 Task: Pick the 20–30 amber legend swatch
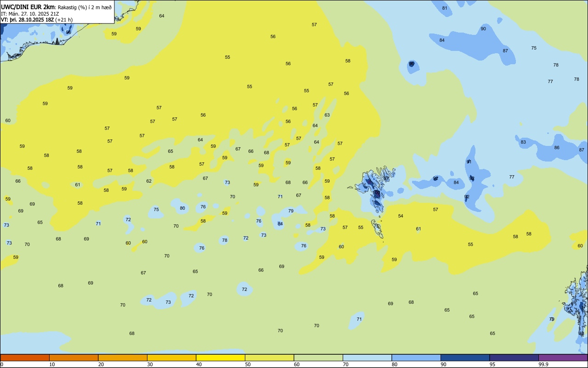tap(123, 357)
